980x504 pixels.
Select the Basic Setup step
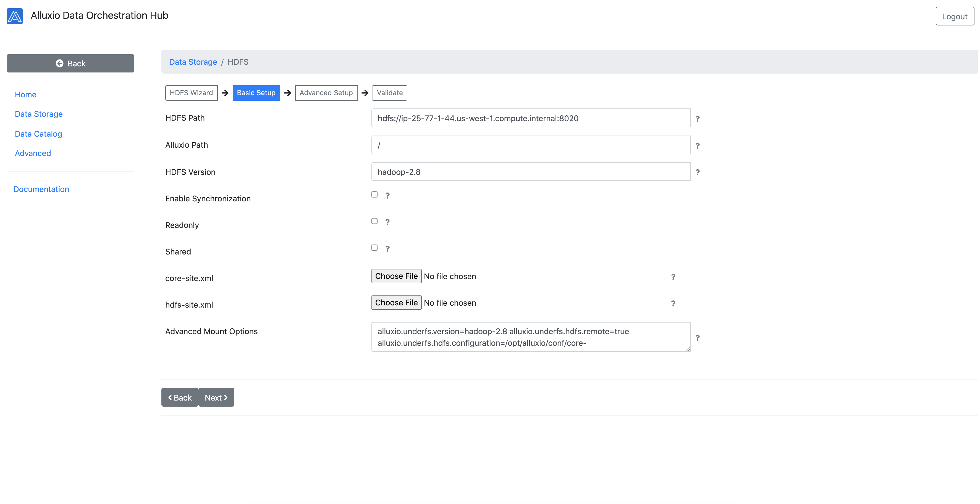click(x=256, y=93)
